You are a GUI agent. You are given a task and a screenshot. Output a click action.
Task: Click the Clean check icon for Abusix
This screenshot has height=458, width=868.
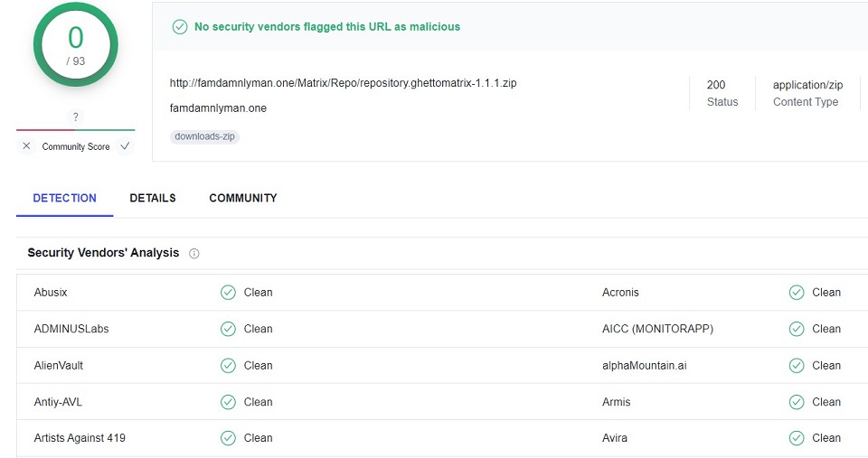pos(228,293)
